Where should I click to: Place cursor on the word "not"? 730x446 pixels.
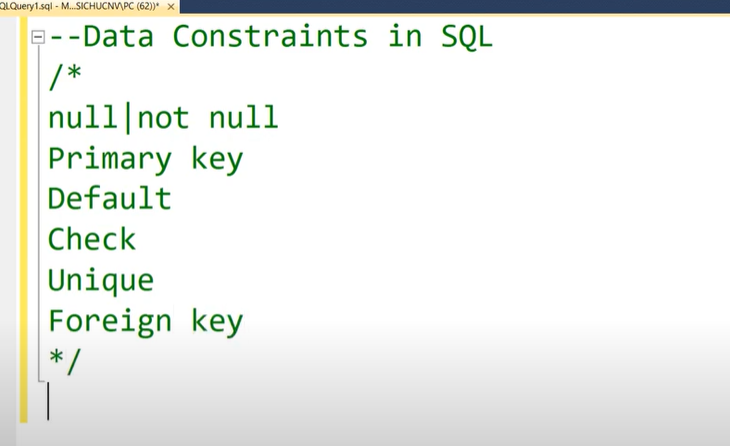[163, 118]
